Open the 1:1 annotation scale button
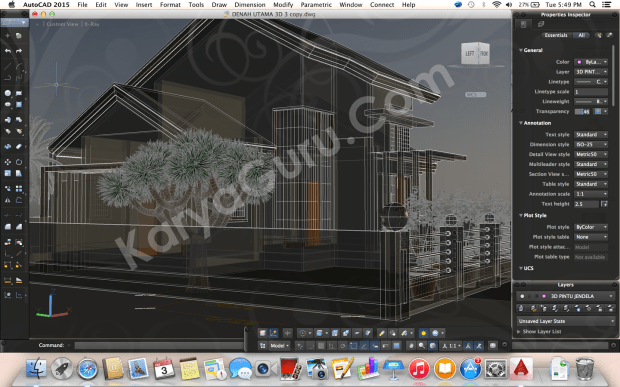Screen dimensions: 620x387 pyautogui.click(x=450, y=346)
